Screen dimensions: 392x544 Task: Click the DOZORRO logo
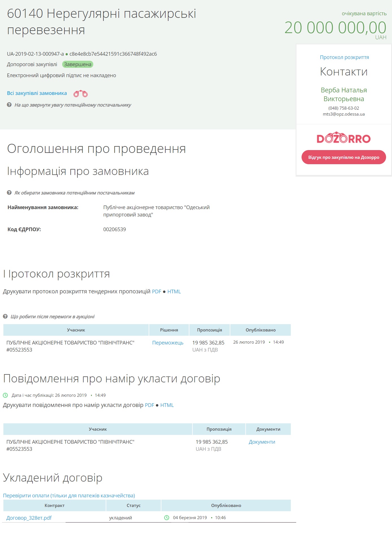[343, 138]
